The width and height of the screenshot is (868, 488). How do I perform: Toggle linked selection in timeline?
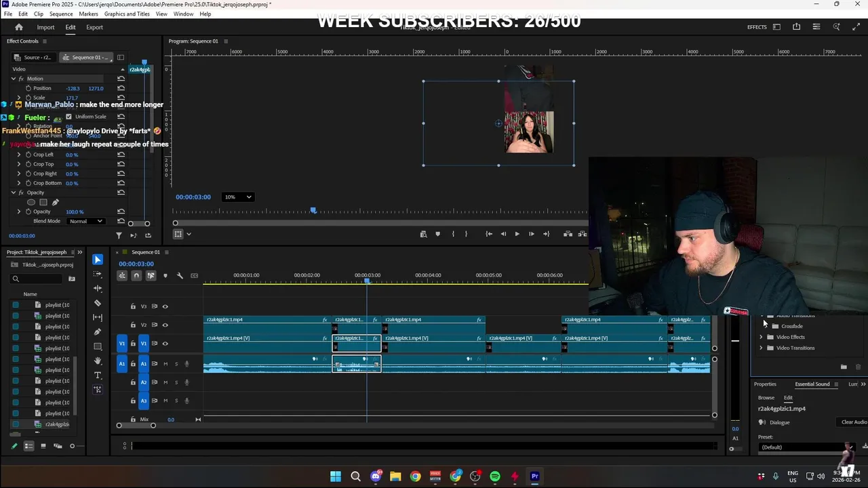pos(151,275)
